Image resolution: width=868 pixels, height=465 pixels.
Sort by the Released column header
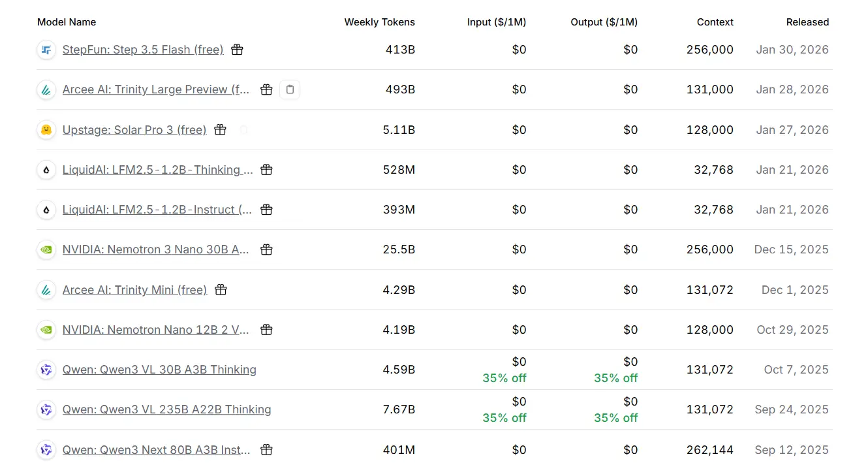807,22
